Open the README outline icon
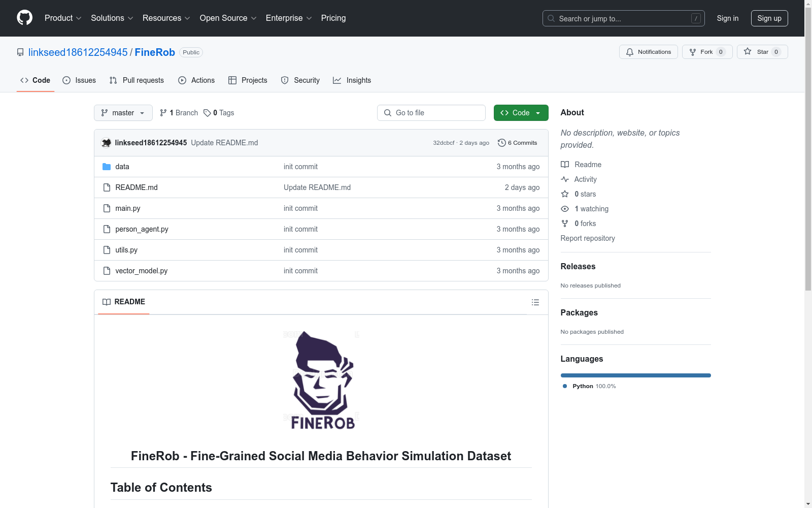The height and width of the screenshot is (508, 812). (x=535, y=302)
